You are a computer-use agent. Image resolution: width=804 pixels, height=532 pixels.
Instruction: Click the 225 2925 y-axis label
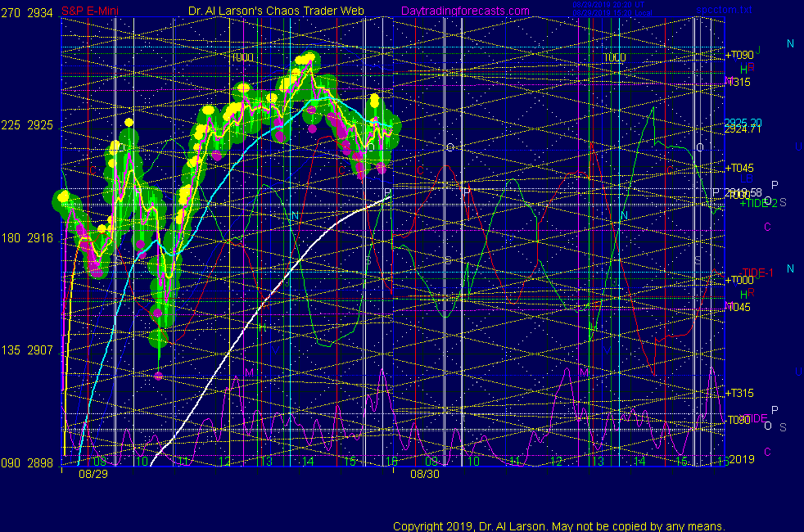click(x=27, y=125)
